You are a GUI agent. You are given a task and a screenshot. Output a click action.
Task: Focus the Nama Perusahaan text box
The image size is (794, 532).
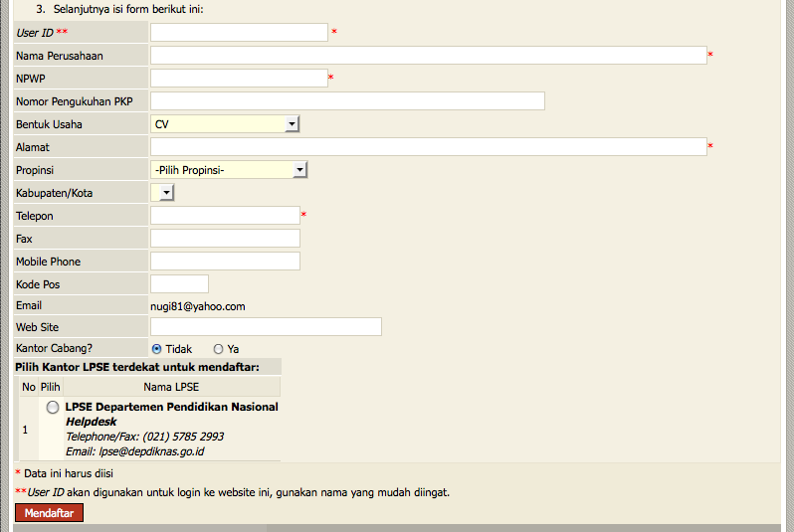[428, 56]
